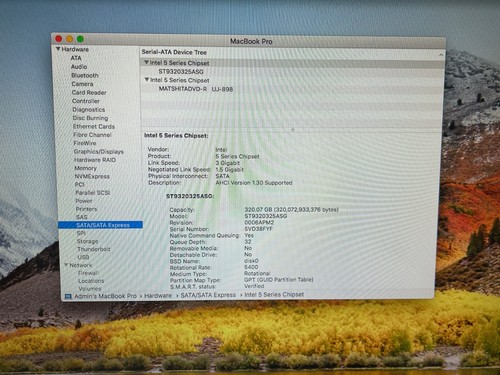Open Memory information
Viewport: 500px width, 375px height.
pos(86,168)
